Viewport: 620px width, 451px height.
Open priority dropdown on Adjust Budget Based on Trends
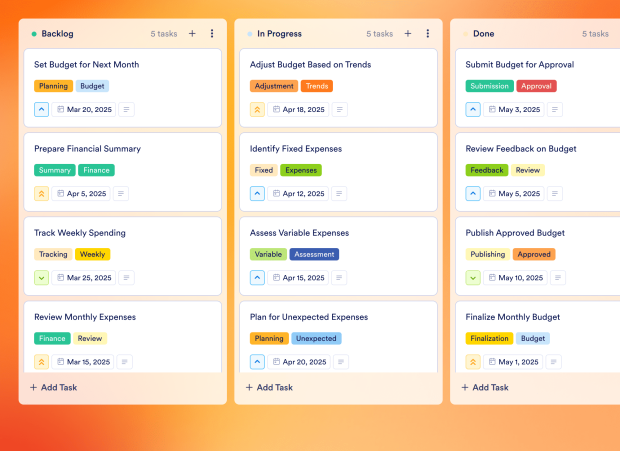click(x=257, y=110)
